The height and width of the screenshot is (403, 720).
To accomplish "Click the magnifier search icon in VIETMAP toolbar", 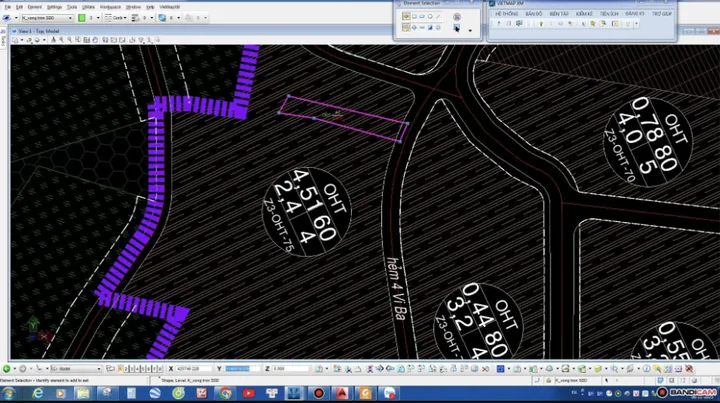I will [x=603, y=23].
